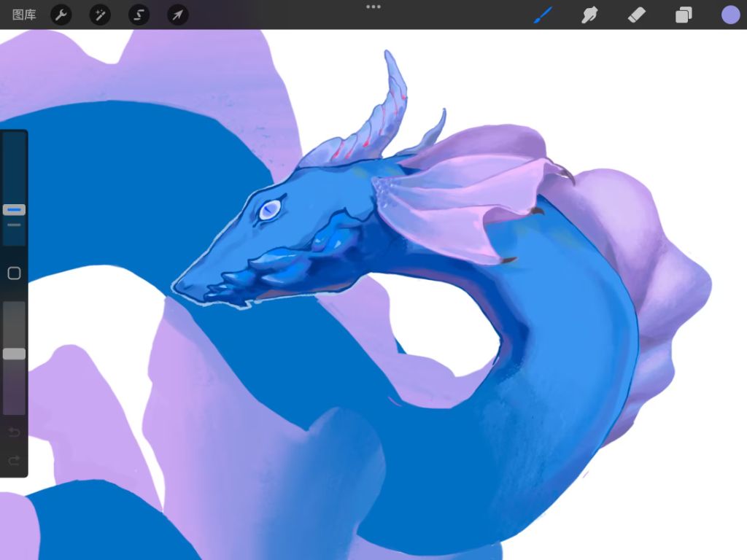Activate the Selection S tool
The image size is (747, 560).
[x=139, y=15]
